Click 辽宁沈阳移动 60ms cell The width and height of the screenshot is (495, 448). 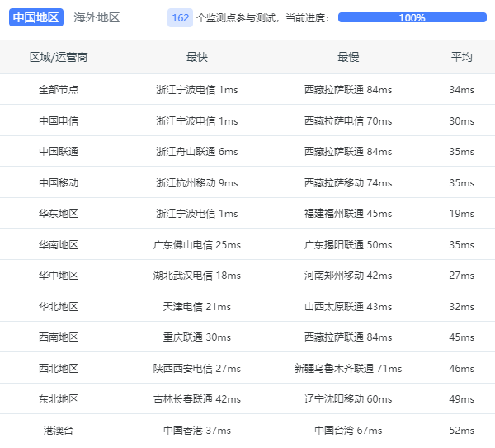tap(348, 399)
